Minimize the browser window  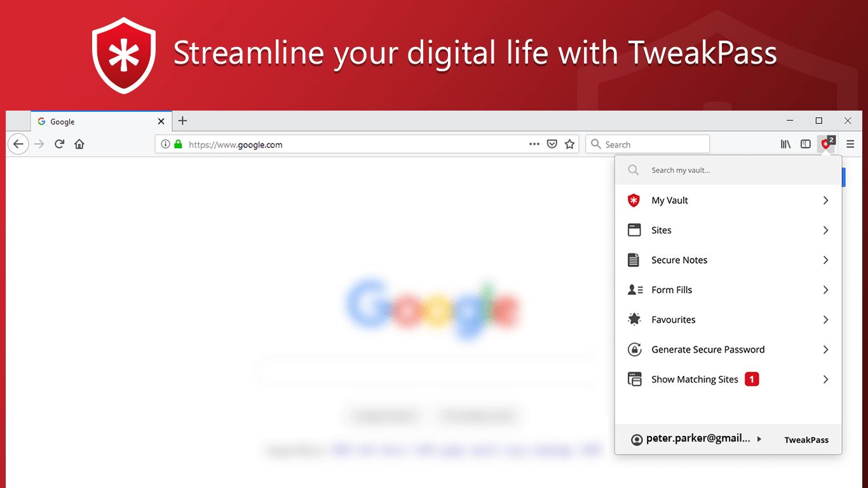coord(790,121)
